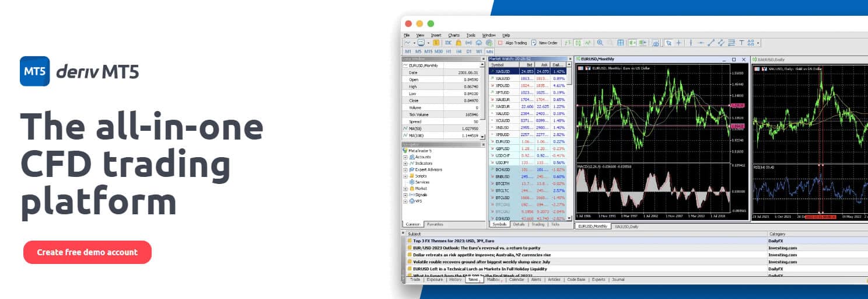Image resolution: width=868 pixels, height=299 pixels.
Task: Select the vertical line drawing tool
Action: point(691,43)
